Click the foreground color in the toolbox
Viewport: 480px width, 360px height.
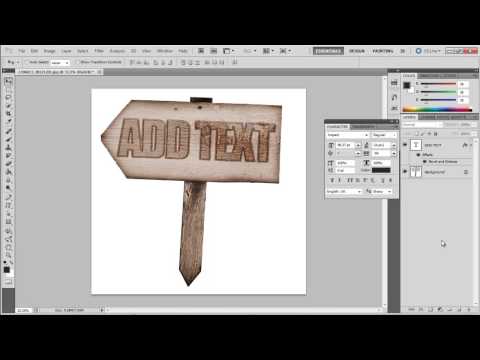click(7, 270)
